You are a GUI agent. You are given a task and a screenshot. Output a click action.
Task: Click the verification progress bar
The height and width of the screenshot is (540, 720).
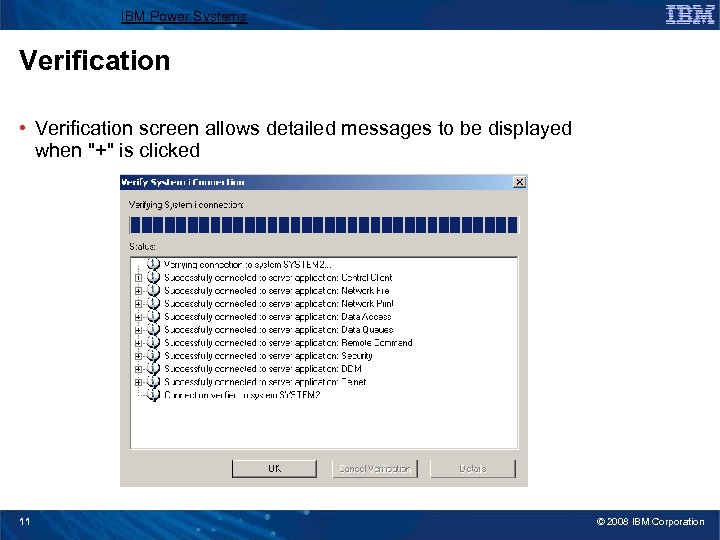pyautogui.click(x=324, y=225)
